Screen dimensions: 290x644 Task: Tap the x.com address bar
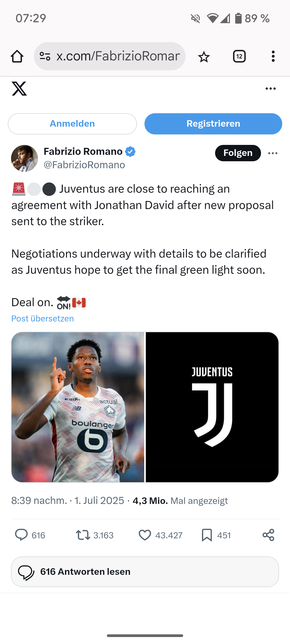pyautogui.click(x=110, y=56)
